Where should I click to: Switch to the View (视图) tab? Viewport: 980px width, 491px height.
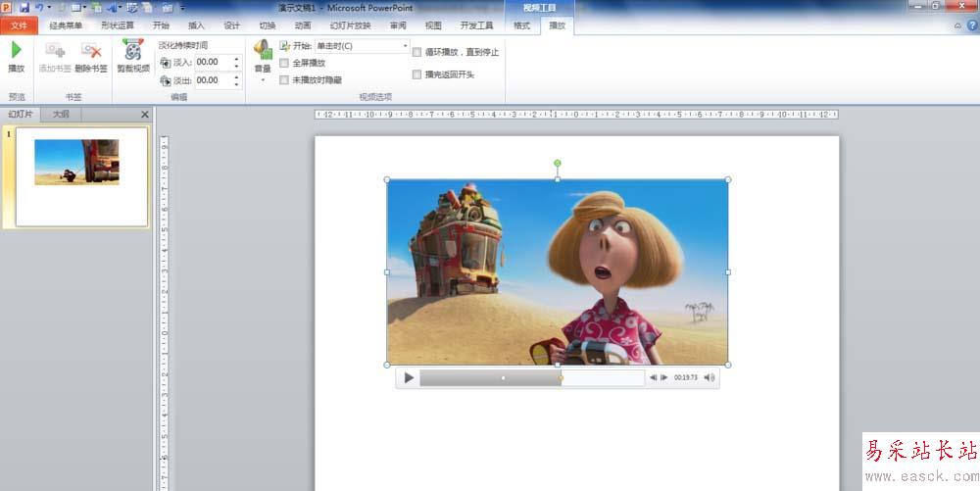433,25
